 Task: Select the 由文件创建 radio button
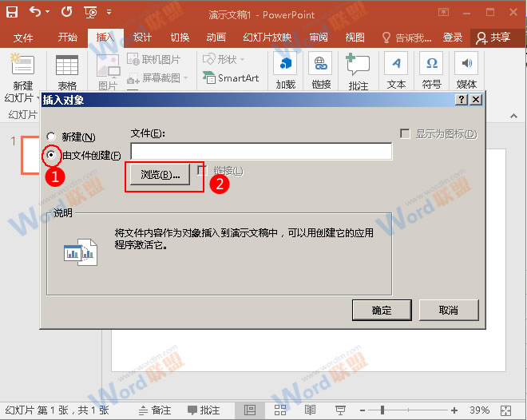tap(53, 155)
